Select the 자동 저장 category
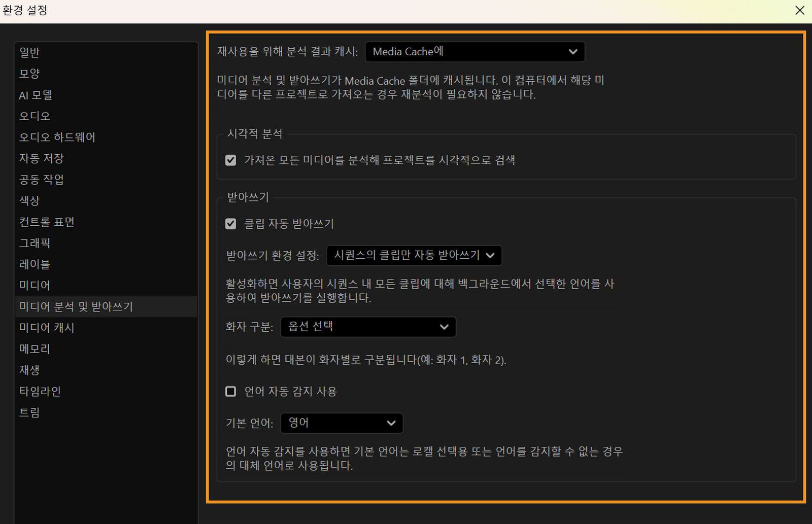Image resolution: width=812 pixels, height=524 pixels. click(x=42, y=158)
